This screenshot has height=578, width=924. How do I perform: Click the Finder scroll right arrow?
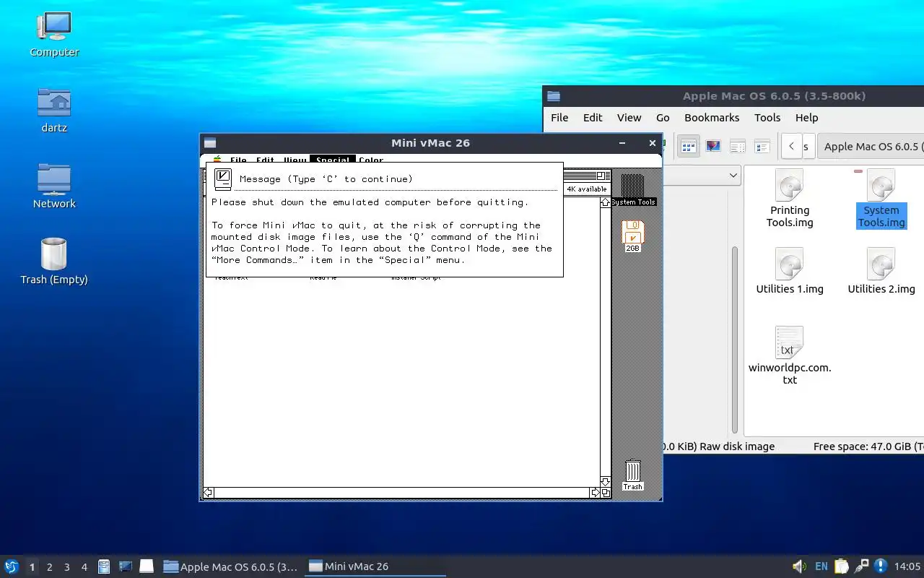click(x=595, y=493)
